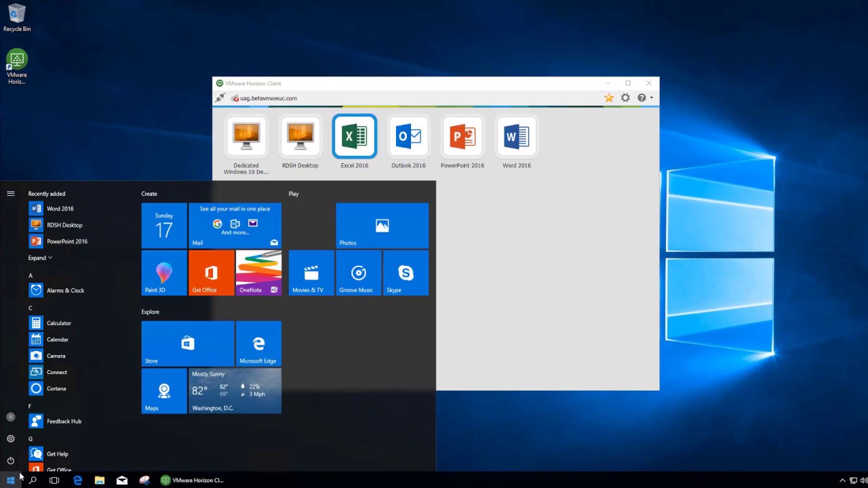This screenshot has height=488, width=868.
Task: Open Dedicated Windows 10 Desktop
Action: pos(246,137)
